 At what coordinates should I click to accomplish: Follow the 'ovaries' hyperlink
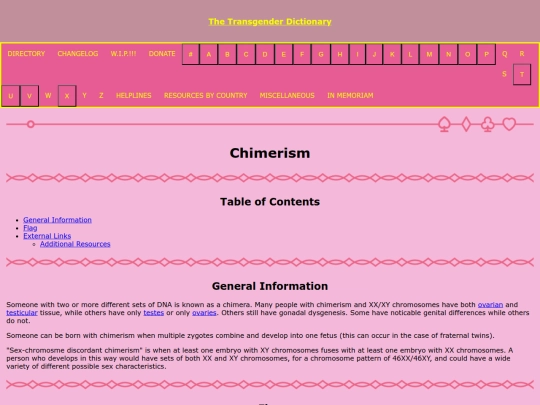[x=204, y=312]
